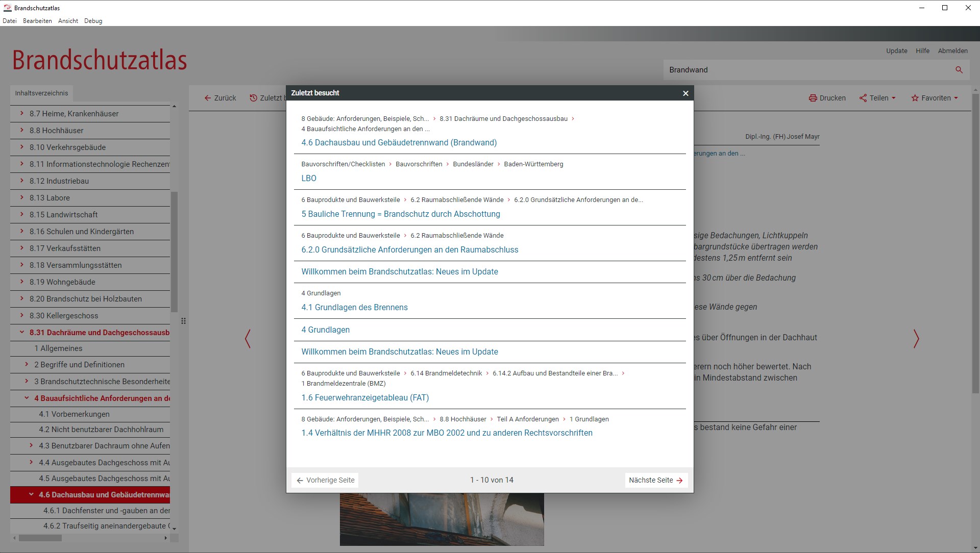Collapse 8.31 Dachräume und Dachgeschossausbau
The image size is (980, 553).
tap(21, 332)
